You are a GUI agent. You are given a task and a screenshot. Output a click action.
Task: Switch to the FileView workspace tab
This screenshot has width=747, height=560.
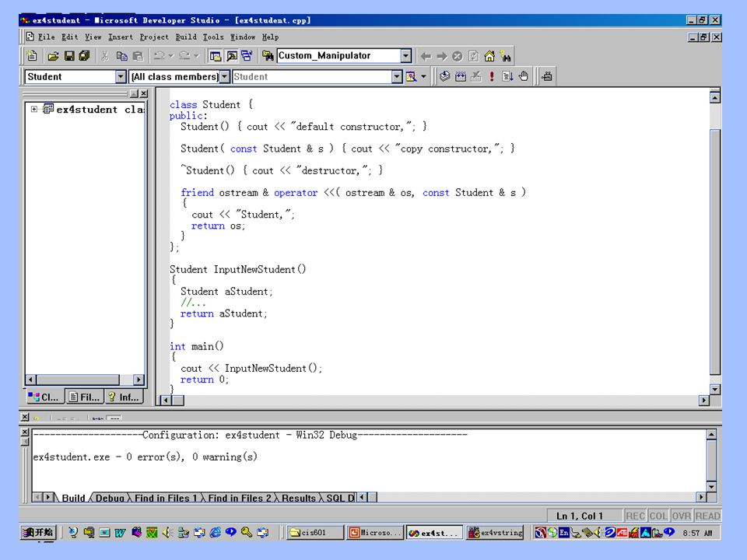point(84,397)
